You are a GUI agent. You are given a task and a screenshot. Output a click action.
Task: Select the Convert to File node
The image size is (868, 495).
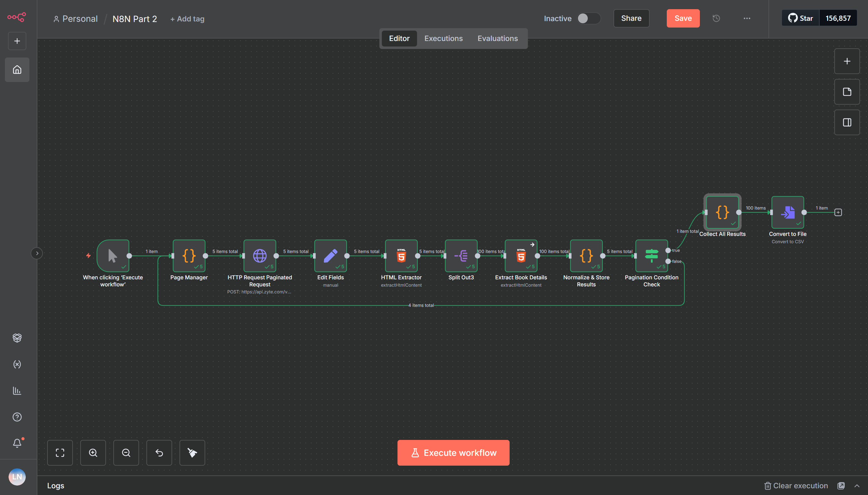(x=787, y=212)
